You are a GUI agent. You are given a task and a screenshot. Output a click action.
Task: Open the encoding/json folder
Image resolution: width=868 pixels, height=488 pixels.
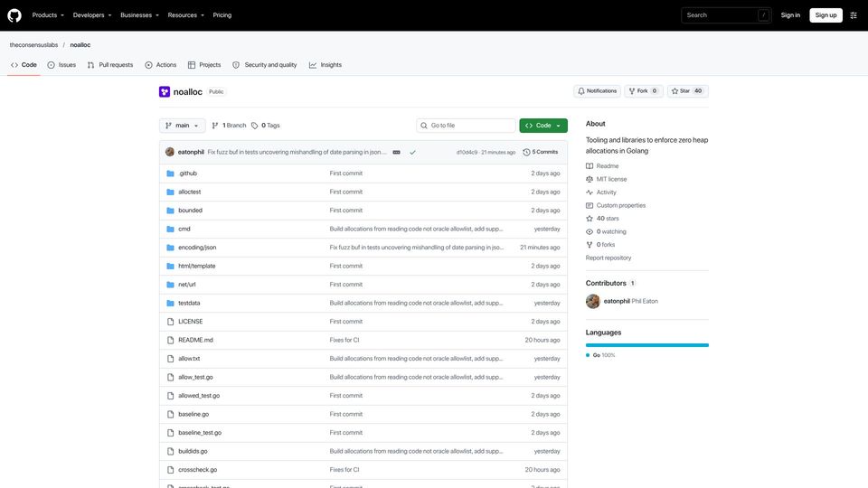[197, 248]
